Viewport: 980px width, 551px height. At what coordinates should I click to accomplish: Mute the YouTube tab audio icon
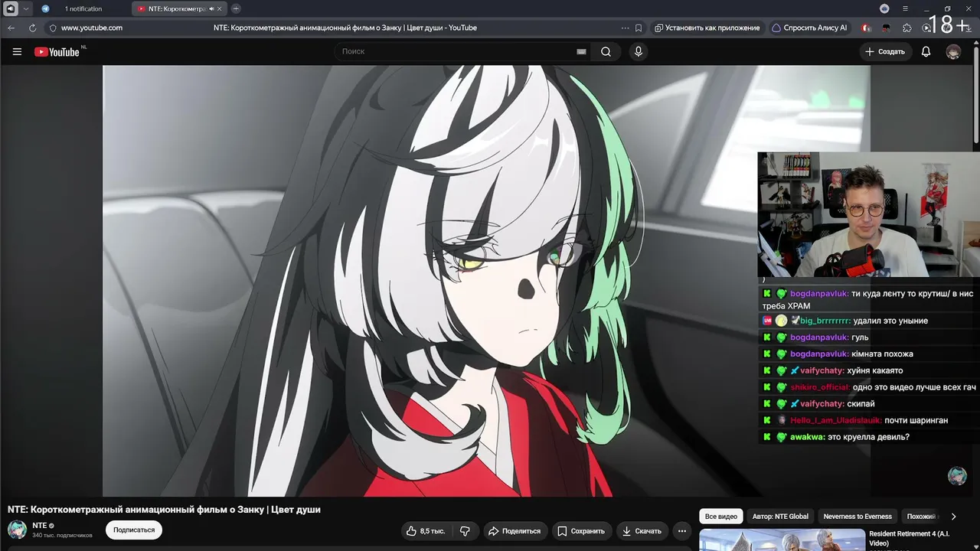(x=211, y=8)
